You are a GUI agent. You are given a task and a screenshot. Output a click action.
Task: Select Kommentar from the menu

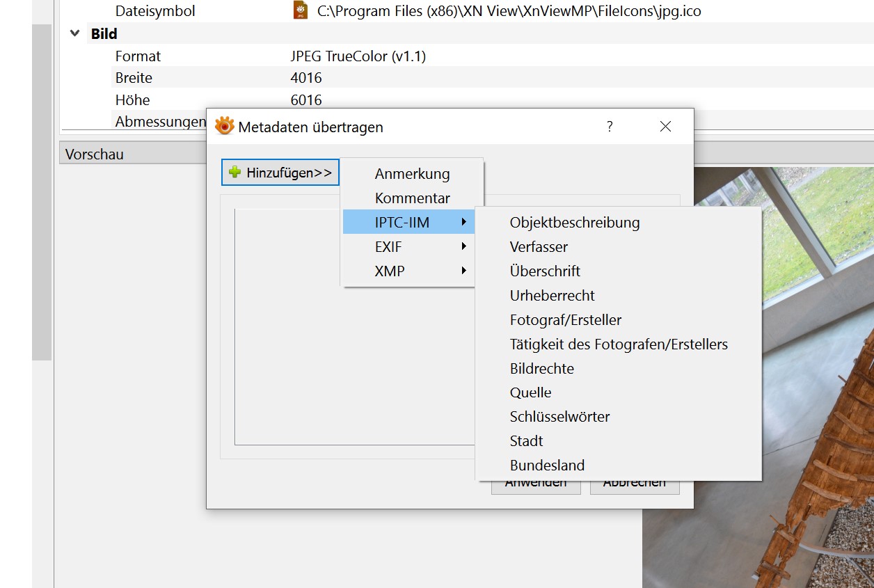coord(412,198)
